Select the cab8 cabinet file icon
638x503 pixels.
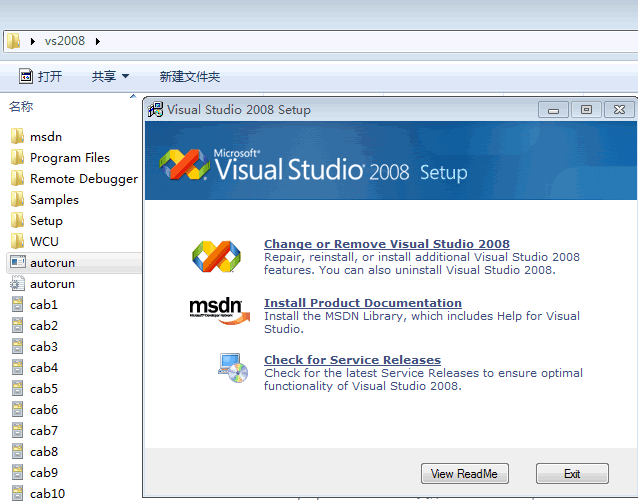click(x=17, y=452)
